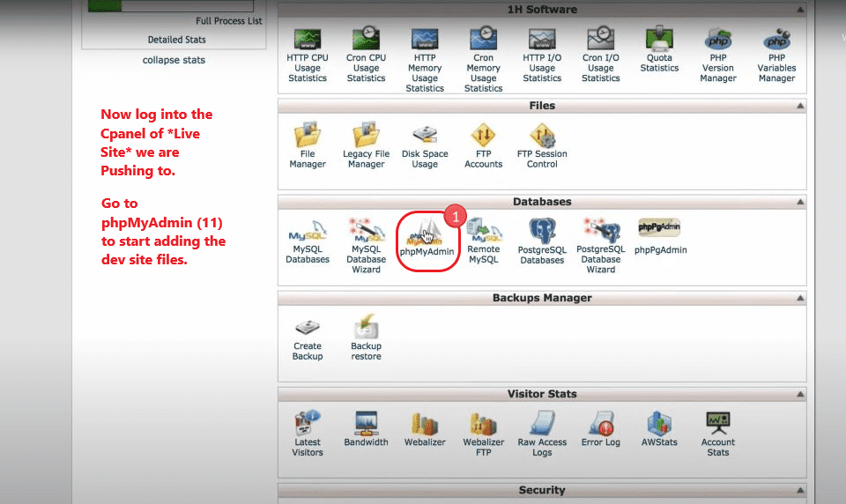Open Remote MySQL settings

pyautogui.click(x=484, y=241)
